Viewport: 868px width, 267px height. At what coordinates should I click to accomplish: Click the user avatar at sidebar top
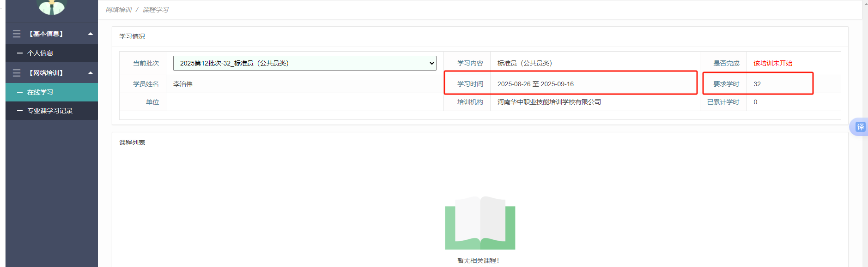point(51,6)
